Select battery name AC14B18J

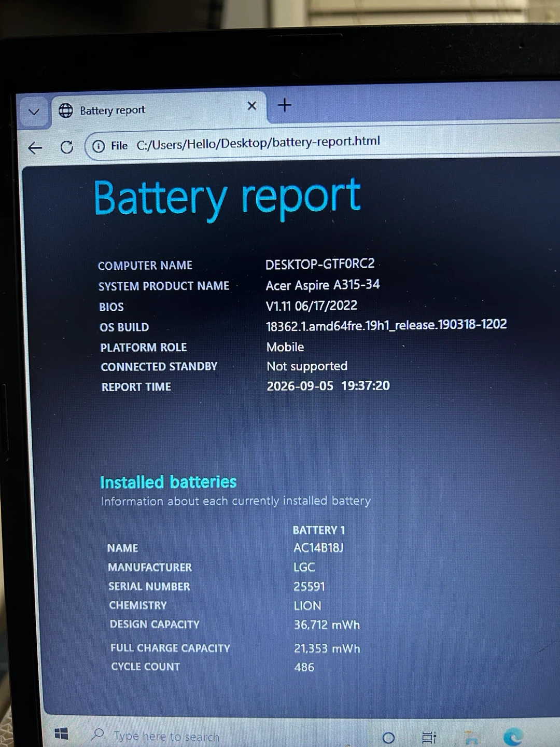coord(318,548)
